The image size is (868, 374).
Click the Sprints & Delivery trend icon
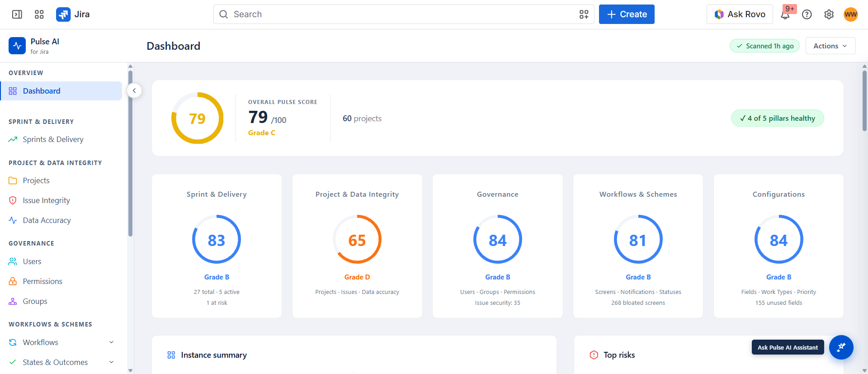point(13,139)
